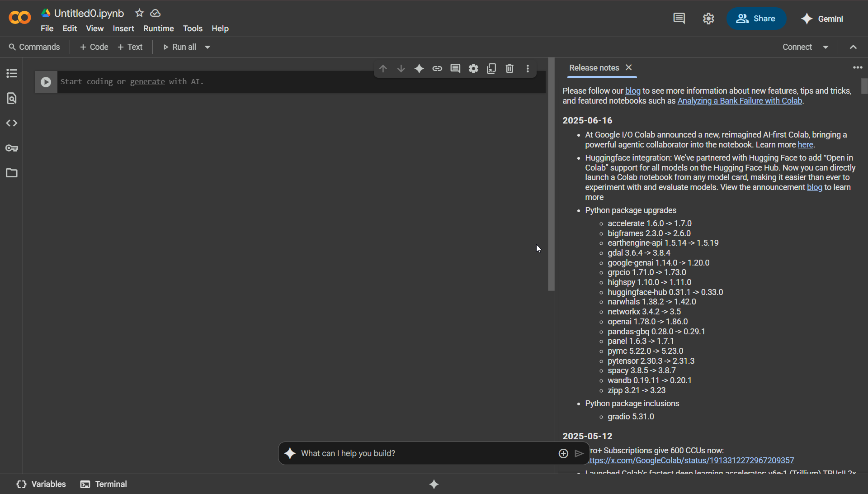The width and height of the screenshot is (868, 494).
Task: Add a Code cell
Action: coord(94,47)
